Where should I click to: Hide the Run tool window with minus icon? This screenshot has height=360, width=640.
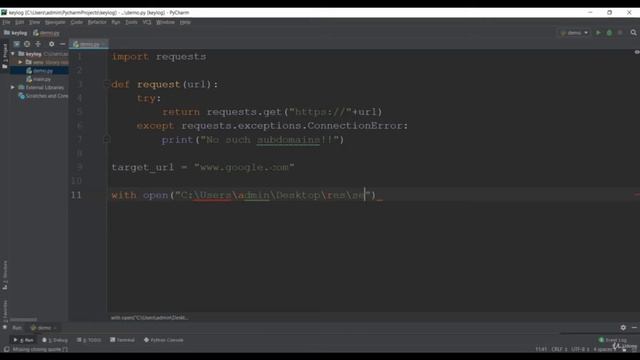pos(634,327)
